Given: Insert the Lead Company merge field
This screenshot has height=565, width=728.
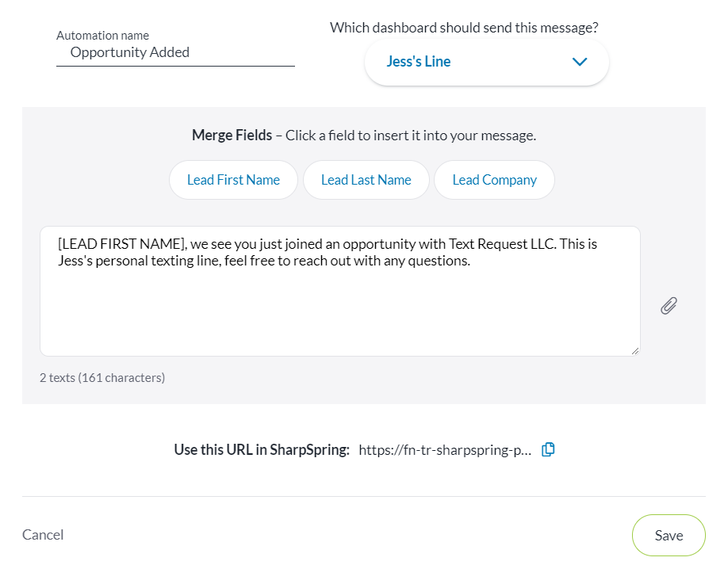Looking at the screenshot, I should coord(494,180).
